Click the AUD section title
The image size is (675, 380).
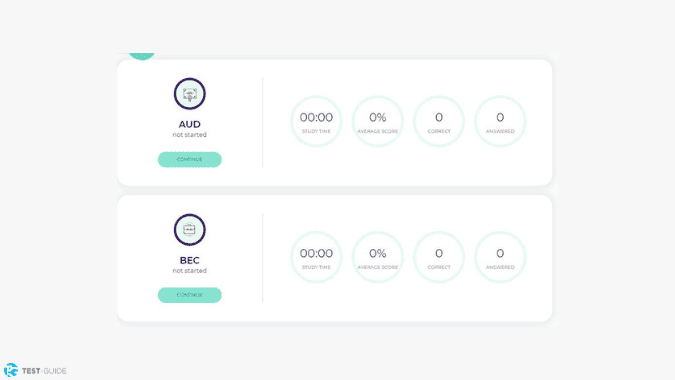coord(189,124)
